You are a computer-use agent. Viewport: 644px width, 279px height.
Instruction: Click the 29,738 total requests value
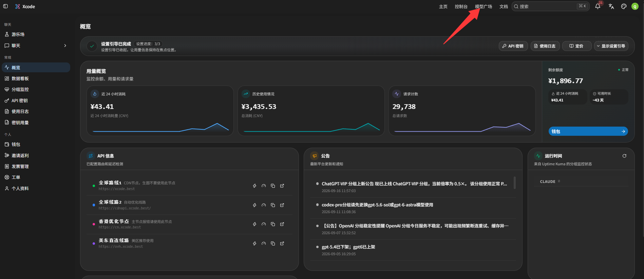(x=404, y=107)
